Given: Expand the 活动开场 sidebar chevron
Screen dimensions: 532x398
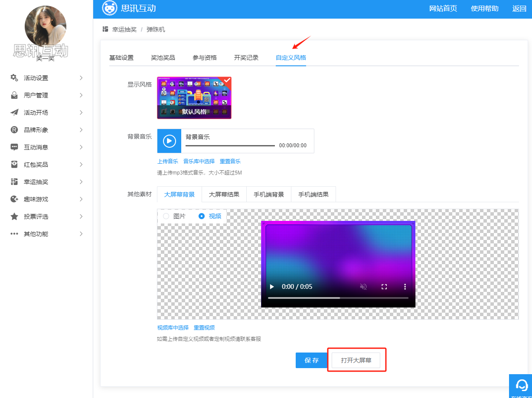Looking at the screenshot, I should (x=81, y=113).
